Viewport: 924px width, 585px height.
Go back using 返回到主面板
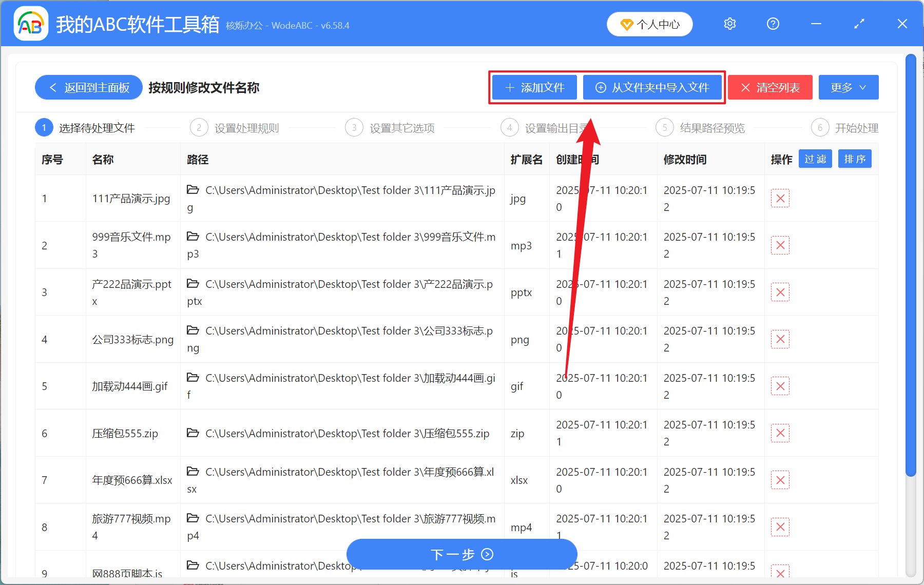88,87
